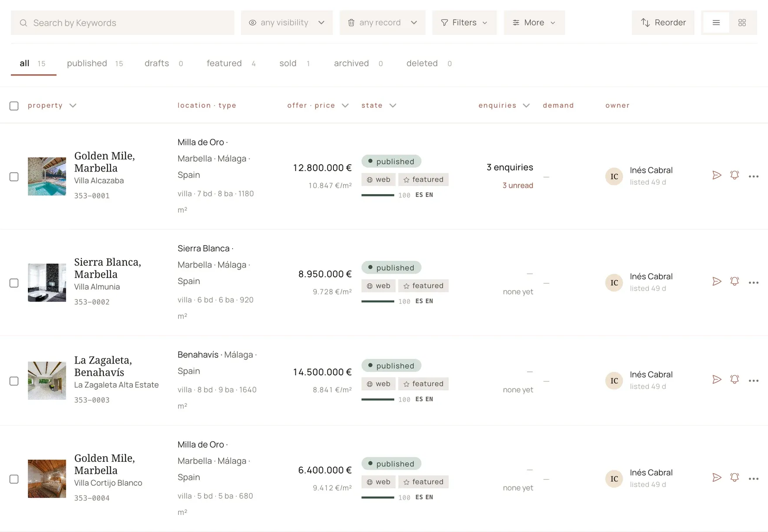768x532 pixels.
Task: Click web badge on Villa Alcazaba row
Action: coord(378,179)
